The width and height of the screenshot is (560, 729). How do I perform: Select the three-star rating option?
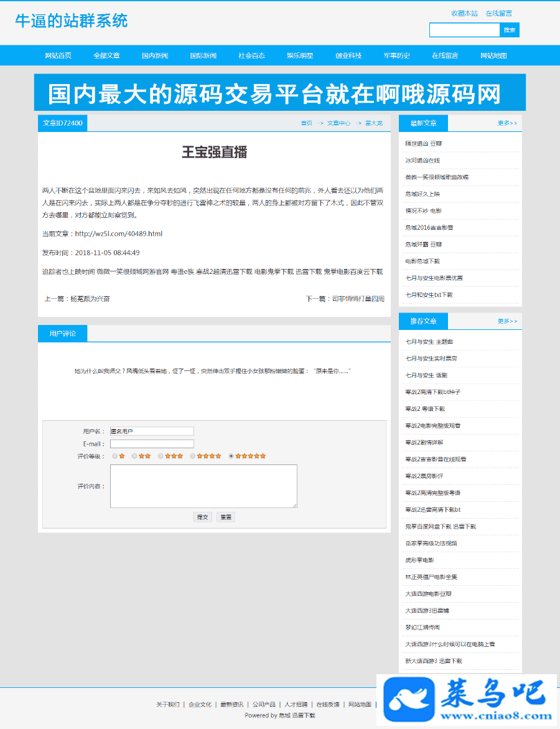click(x=161, y=456)
